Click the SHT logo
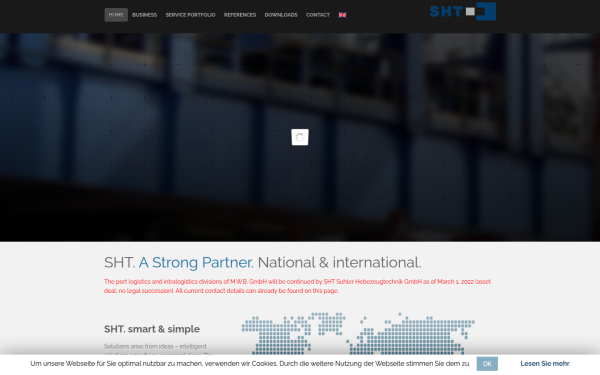 tap(463, 11)
